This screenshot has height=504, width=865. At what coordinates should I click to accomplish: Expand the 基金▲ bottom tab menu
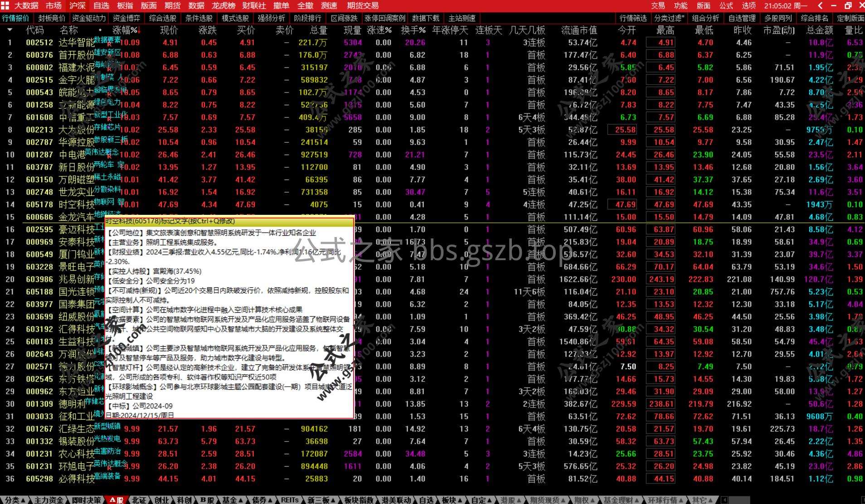coord(232,500)
